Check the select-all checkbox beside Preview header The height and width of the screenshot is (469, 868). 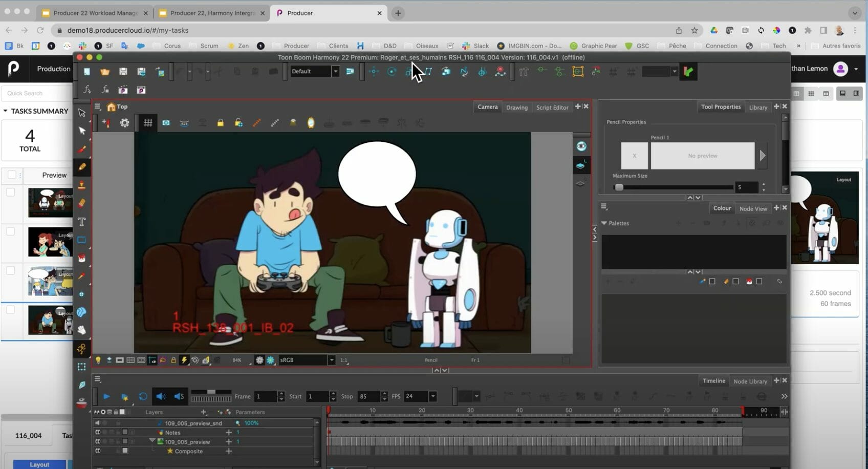tap(12, 175)
